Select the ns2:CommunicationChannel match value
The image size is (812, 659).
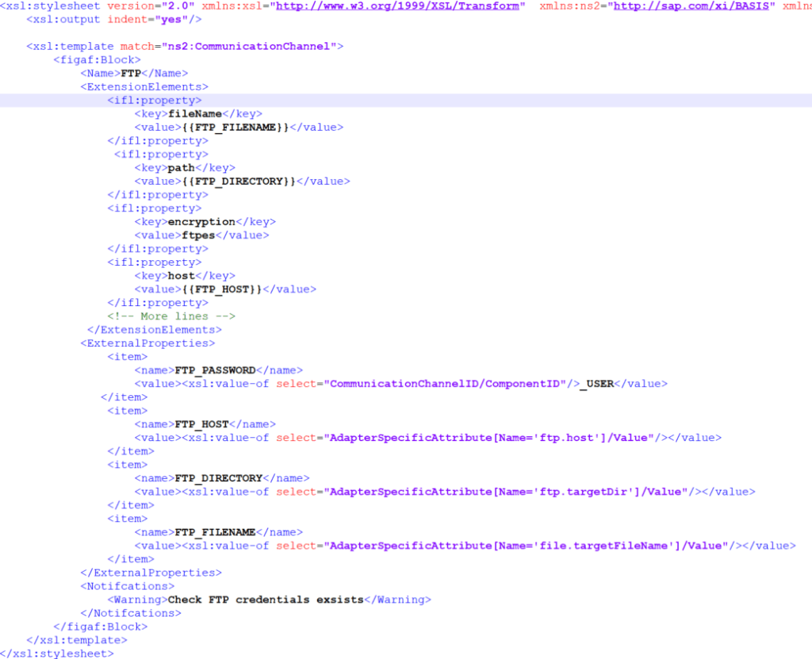(249, 47)
